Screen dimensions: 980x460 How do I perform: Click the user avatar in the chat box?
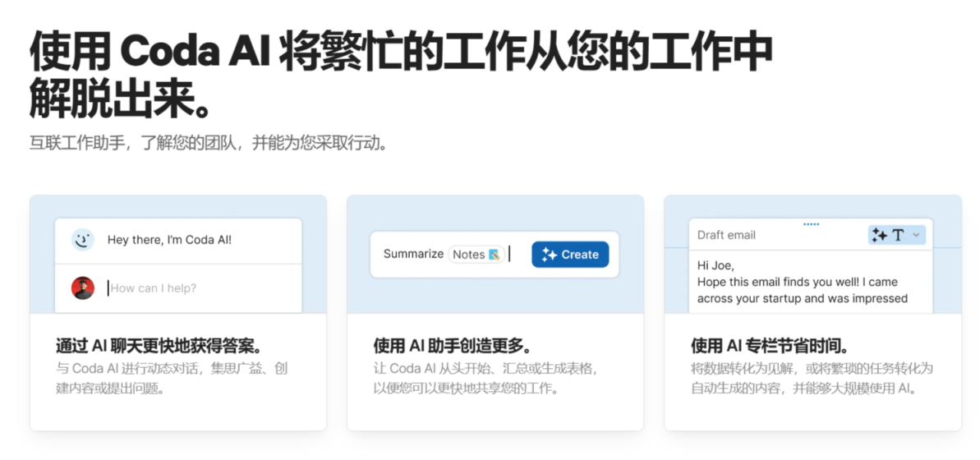click(82, 288)
